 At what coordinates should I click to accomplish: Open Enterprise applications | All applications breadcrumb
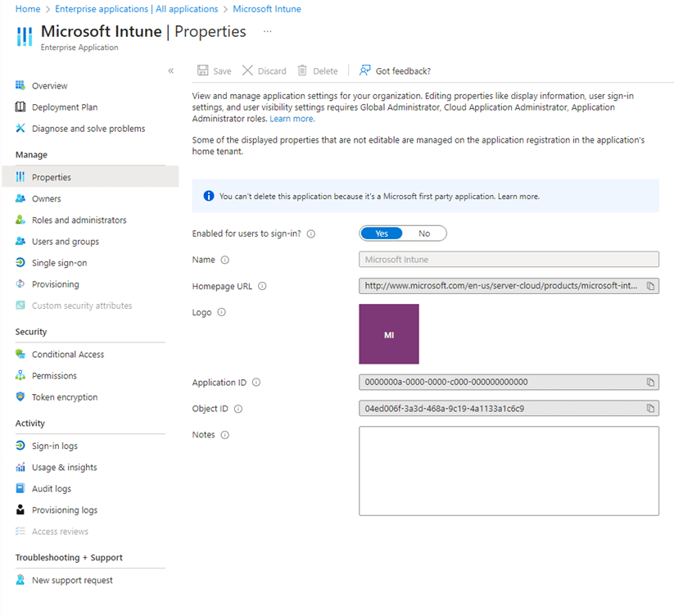[x=136, y=9]
